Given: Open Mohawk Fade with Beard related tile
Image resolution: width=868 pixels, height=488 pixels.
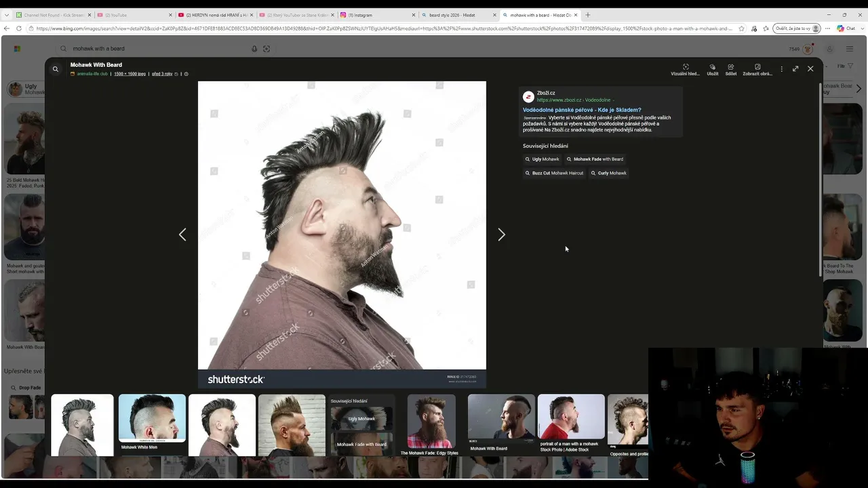Looking at the screenshot, I should click(x=361, y=444).
